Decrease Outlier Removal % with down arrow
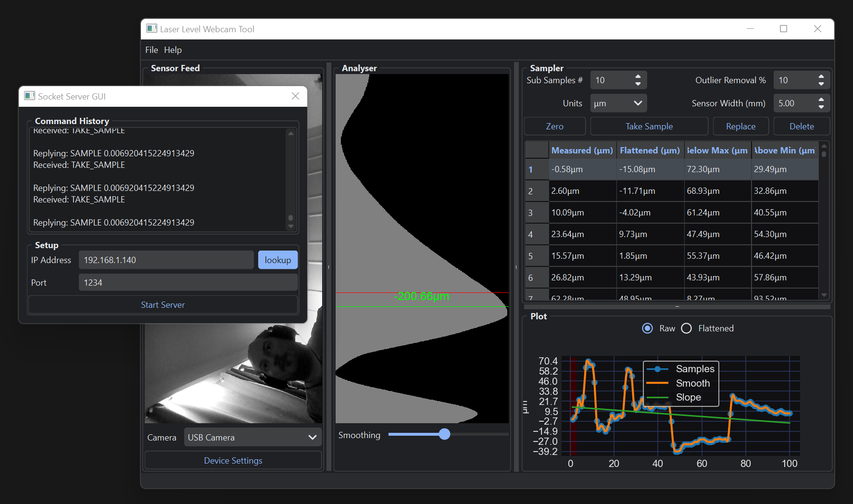Image resolution: width=853 pixels, height=504 pixels. coord(821,84)
